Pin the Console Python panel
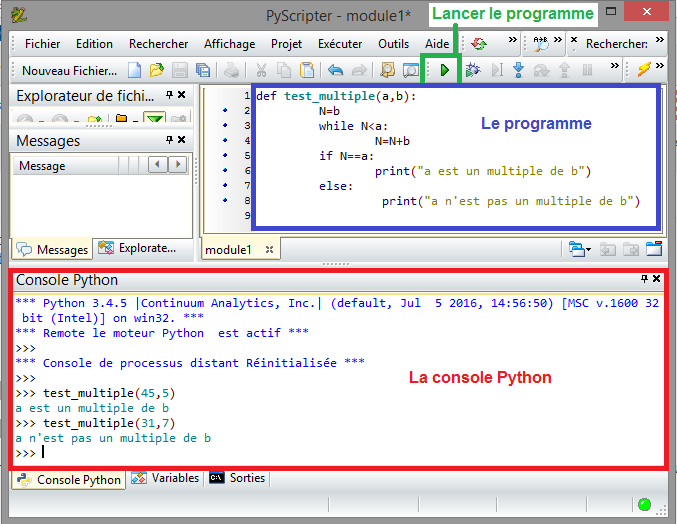677x524 pixels. [644, 279]
